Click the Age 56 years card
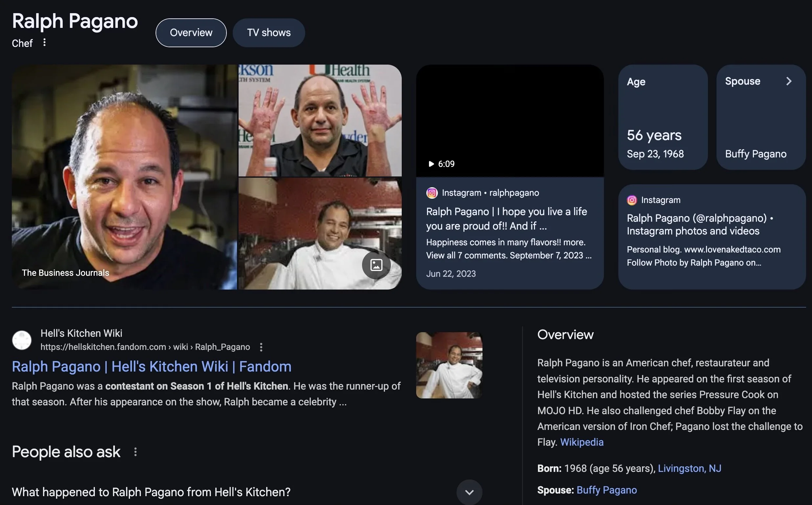This screenshot has height=505, width=812. pyautogui.click(x=663, y=117)
